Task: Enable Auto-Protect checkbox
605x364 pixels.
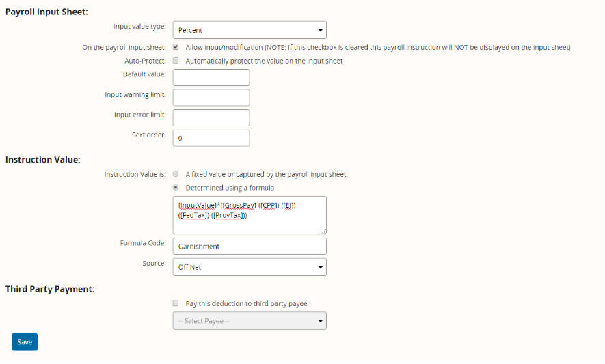Action: (x=176, y=61)
